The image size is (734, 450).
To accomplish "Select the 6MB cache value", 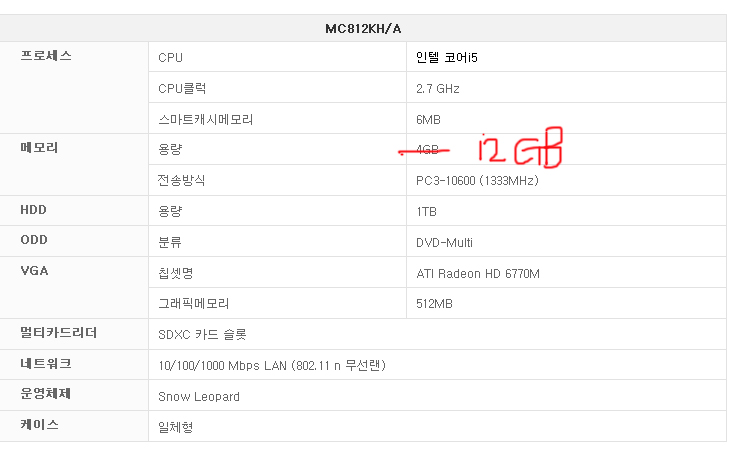I will [x=428, y=119].
